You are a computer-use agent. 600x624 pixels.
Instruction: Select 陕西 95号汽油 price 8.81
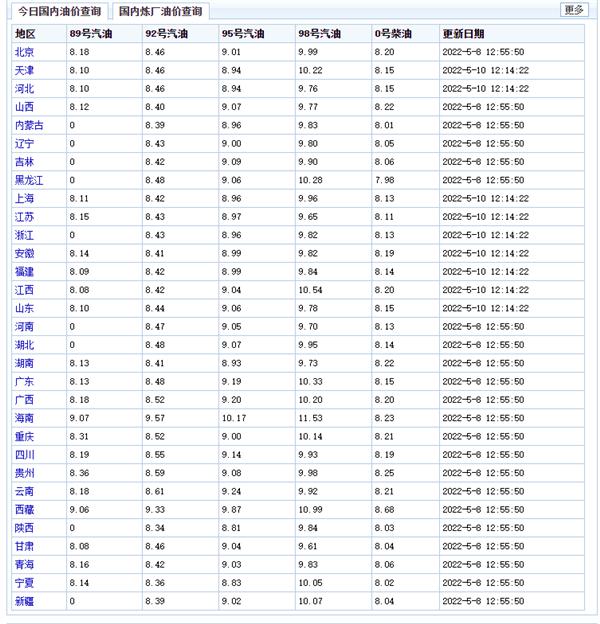(x=232, y=528)
